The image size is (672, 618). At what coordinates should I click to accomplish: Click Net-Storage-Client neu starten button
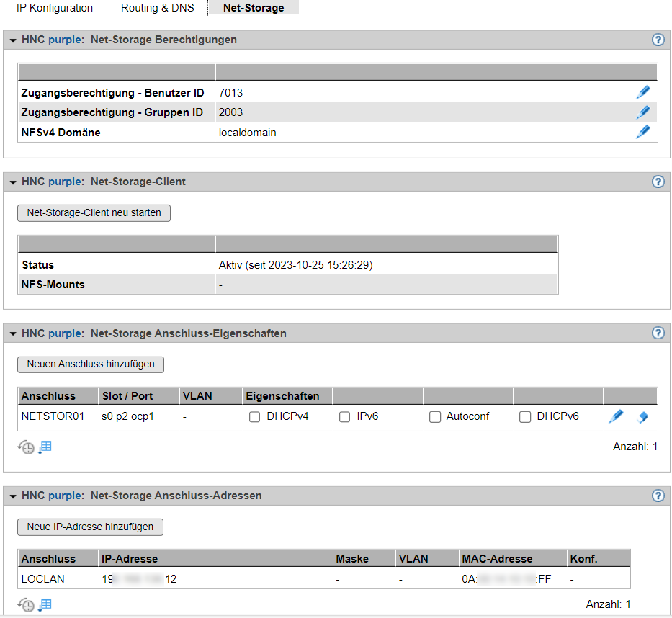pos(94,213)
